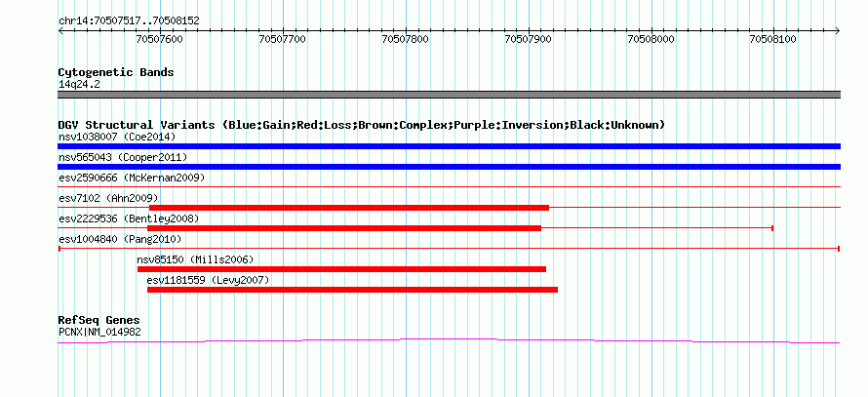Select the gray 14q24.2 cytogenetic band bar

pyautogui.click(x=449, y=95)
